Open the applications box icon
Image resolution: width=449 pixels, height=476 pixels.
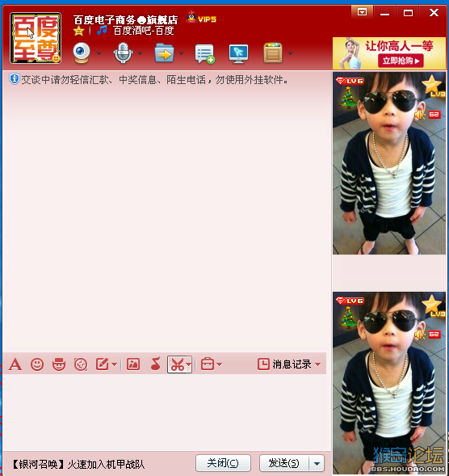click(273, 53)
